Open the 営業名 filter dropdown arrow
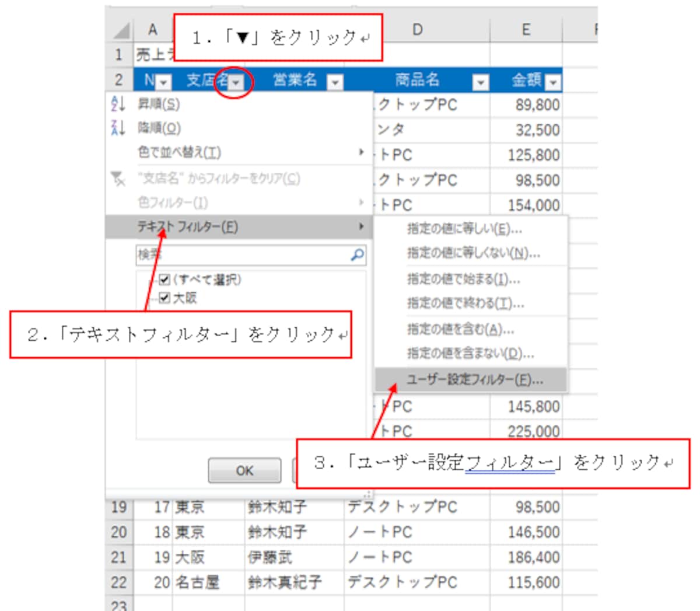 (x=335, y=83)
